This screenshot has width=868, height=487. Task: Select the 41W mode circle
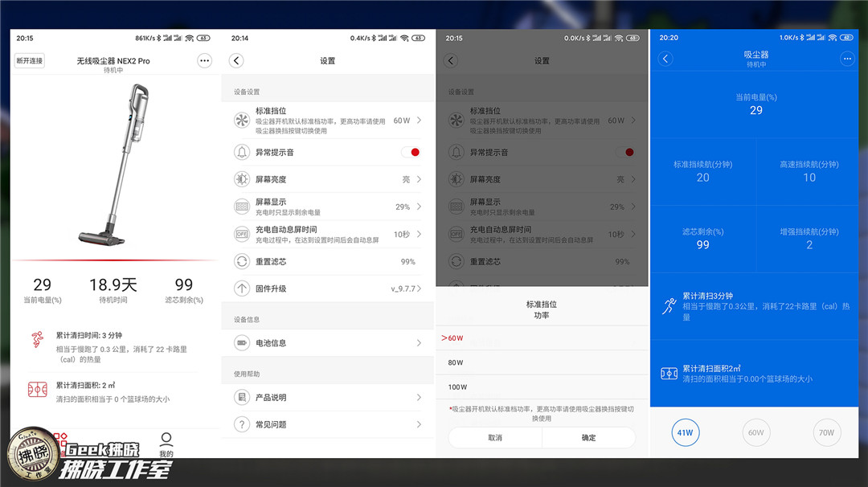(686, 433)
